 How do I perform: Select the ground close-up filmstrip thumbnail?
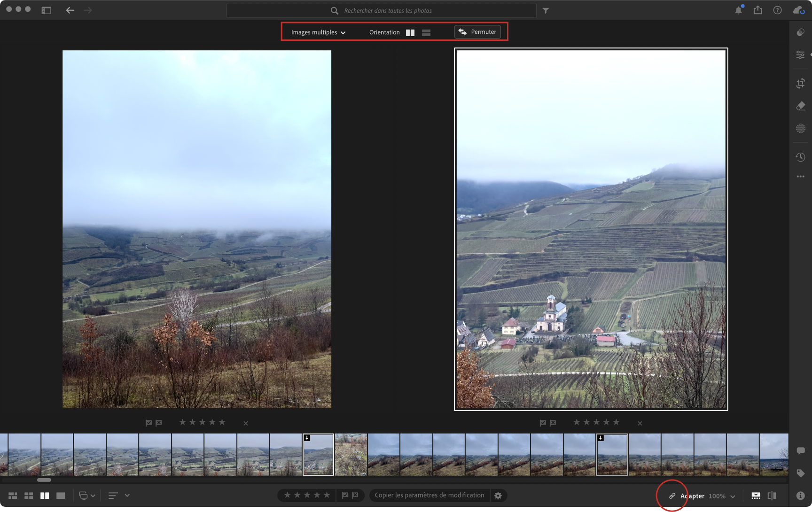pyautogui.click(x=351, y=455)
